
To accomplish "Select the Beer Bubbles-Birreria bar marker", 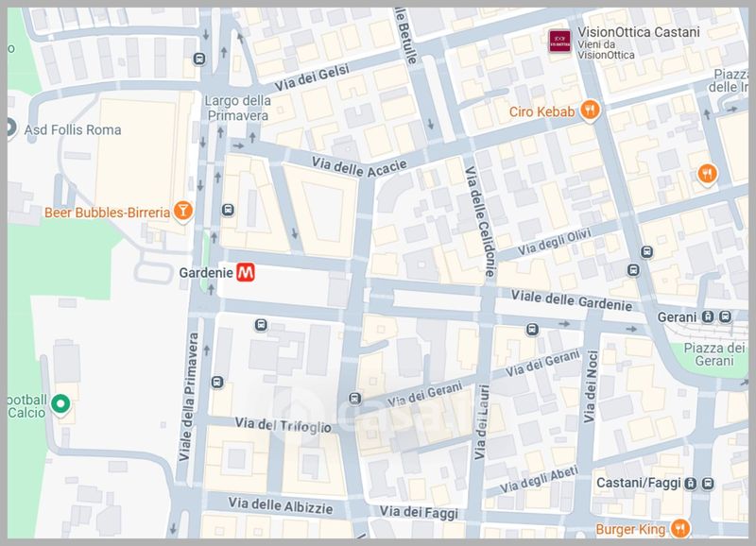I will 182,211.
